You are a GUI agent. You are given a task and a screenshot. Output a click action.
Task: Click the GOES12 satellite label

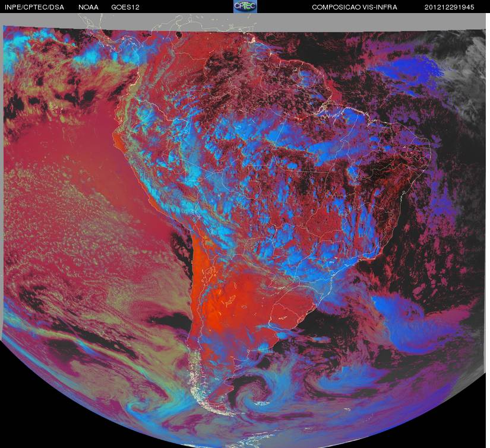click(x=125, y=7)
